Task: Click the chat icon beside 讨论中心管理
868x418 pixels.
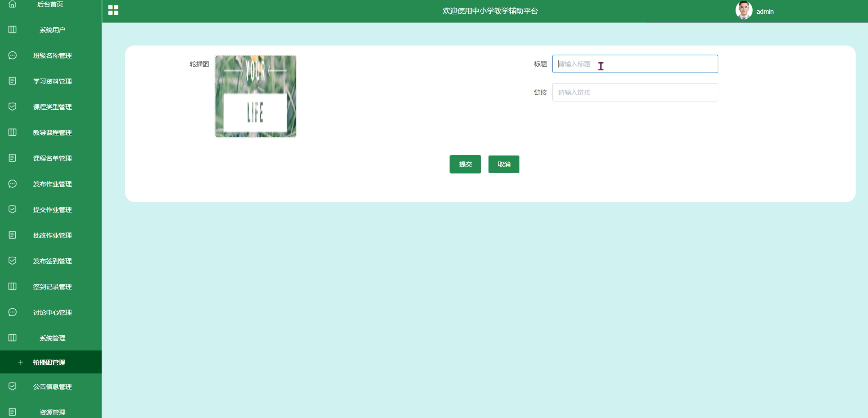Action: 12,312
